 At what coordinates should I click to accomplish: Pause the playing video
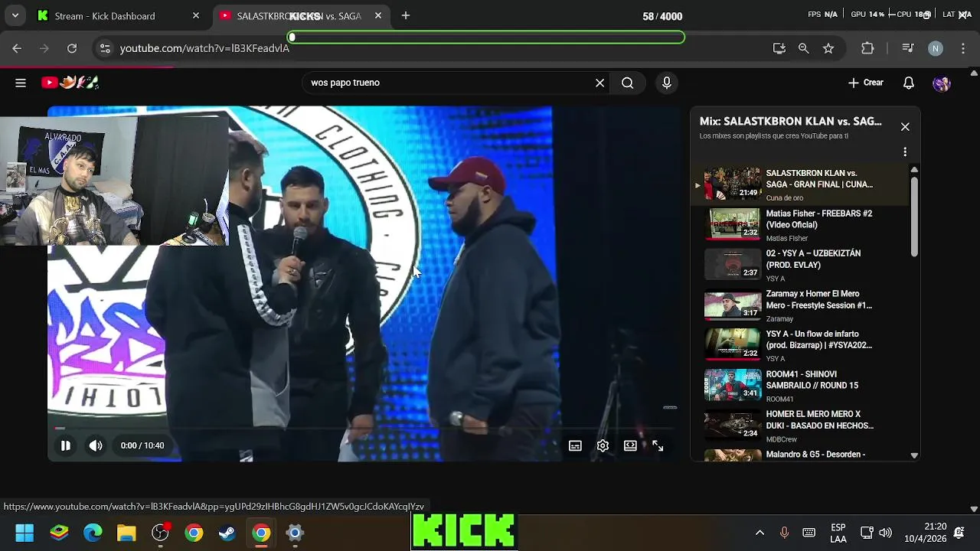[66, 445]
